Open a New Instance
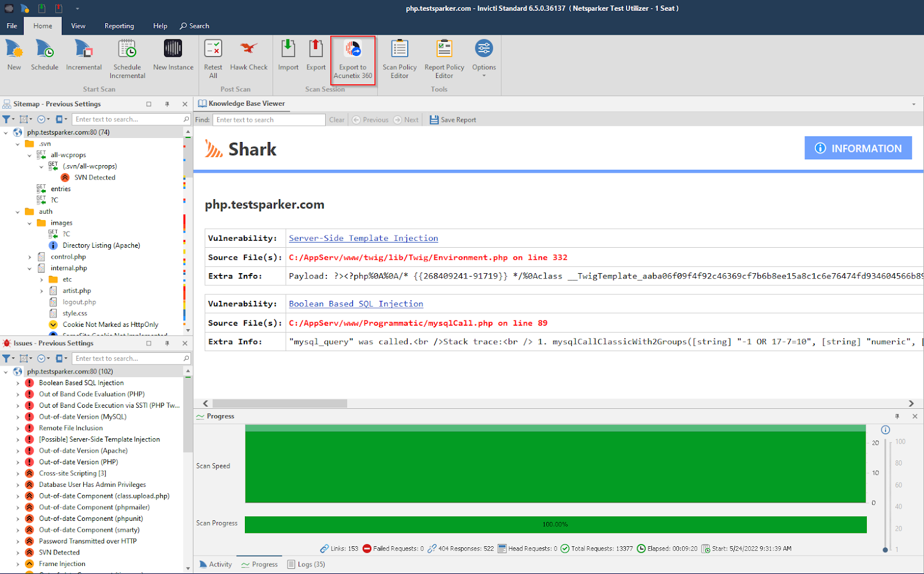The height and width of the screenshot is (574, 924). coord(173,55)
